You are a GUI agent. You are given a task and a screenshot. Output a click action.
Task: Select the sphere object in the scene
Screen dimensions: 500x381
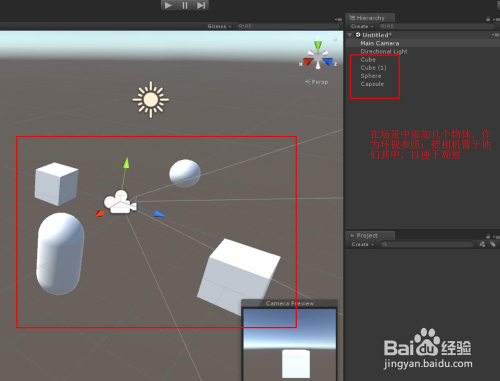pos(185,173)
